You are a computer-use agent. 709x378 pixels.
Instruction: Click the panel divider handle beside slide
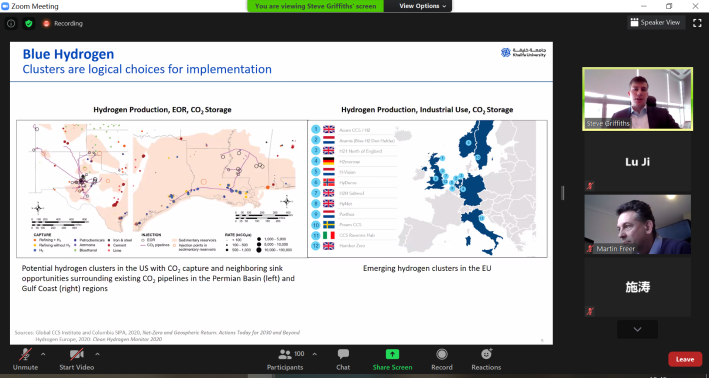tap(562, 193)
